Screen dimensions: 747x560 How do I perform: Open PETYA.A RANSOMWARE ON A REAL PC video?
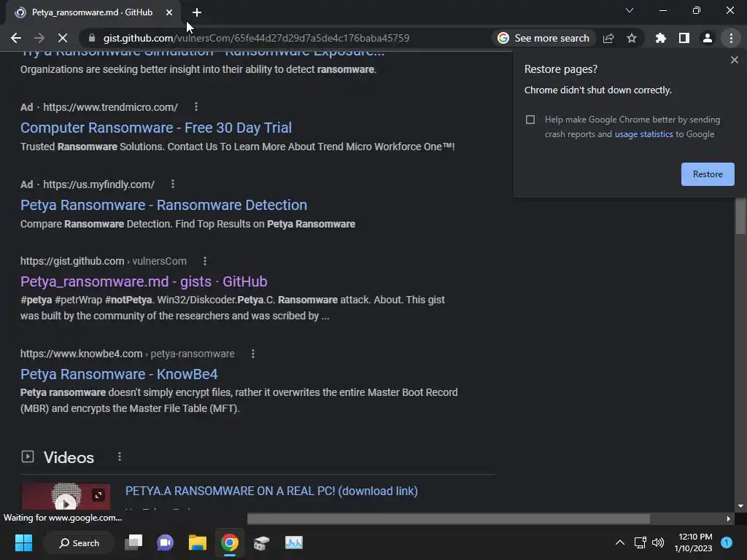(x=271, y=491)
